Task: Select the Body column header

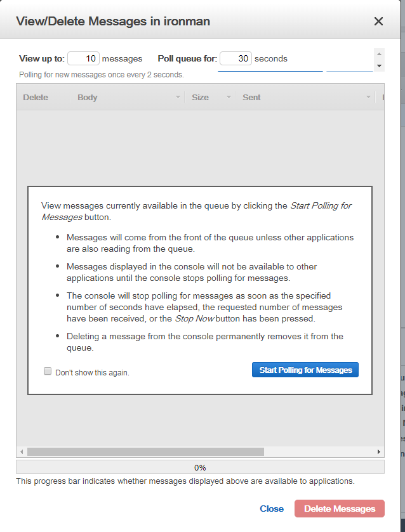Action: point(88,98)
